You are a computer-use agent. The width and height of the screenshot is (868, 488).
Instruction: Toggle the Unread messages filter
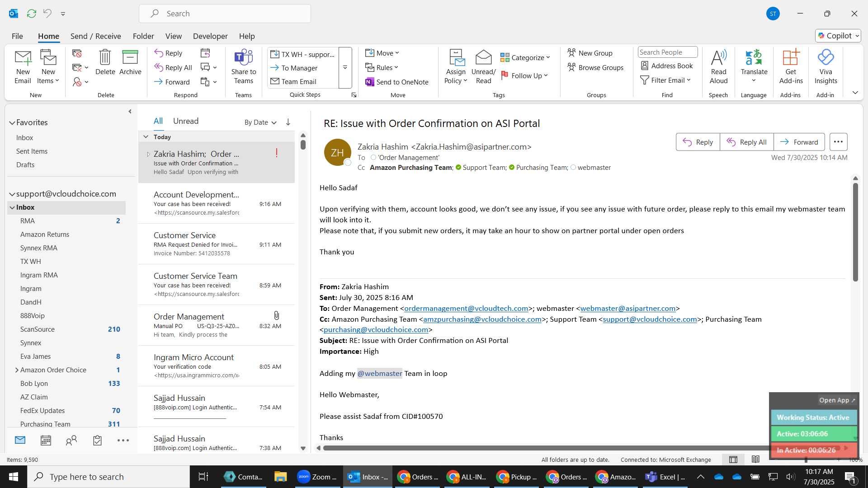point(186,121)
